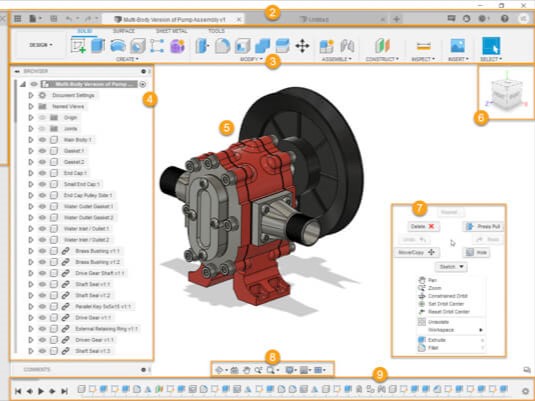Viewport: 535px width, 401px height.
Task: Select the Press Pull toolbar icon
Action: click(202, 46)
